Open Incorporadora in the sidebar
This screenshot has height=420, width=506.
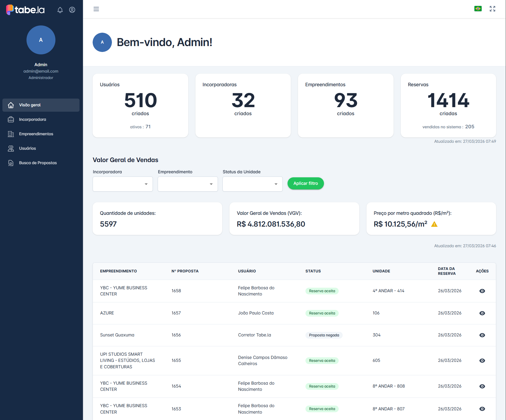tap(32, 119)
